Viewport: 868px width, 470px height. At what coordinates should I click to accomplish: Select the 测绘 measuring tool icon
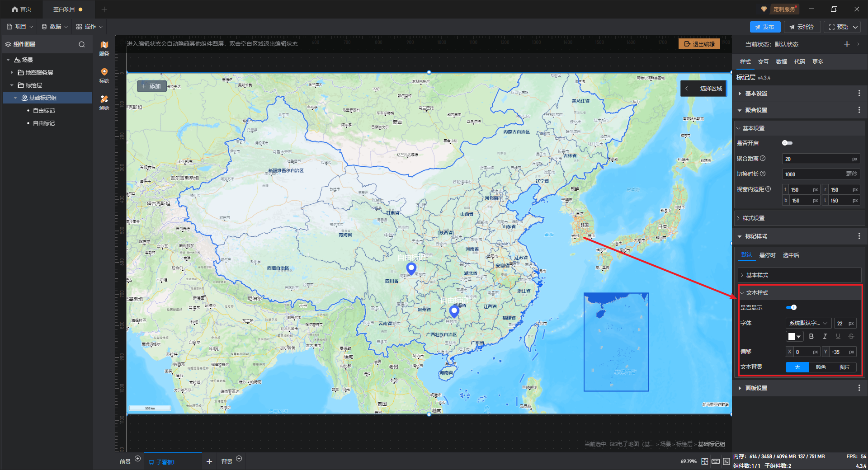[x=104, y=102]
